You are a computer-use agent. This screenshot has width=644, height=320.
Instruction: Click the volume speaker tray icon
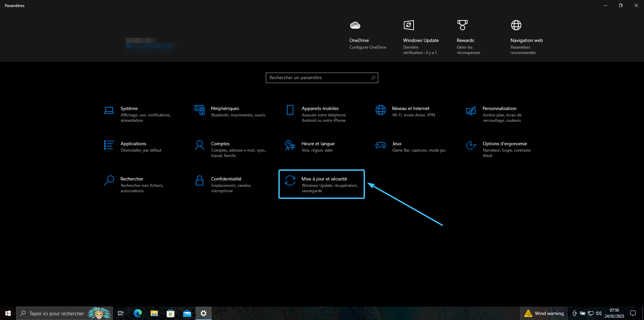pyautogui.click(x=599, y=313)
